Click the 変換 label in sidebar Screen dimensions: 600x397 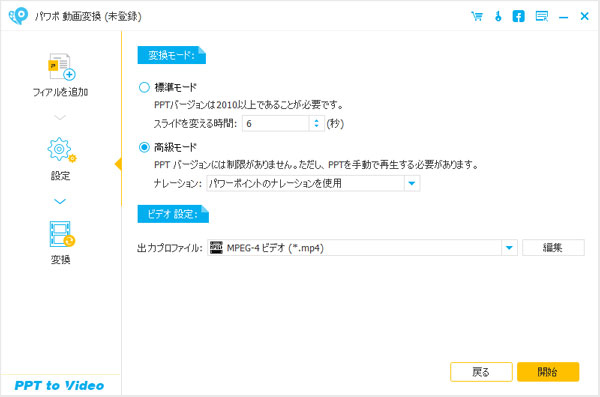(60, 260)
